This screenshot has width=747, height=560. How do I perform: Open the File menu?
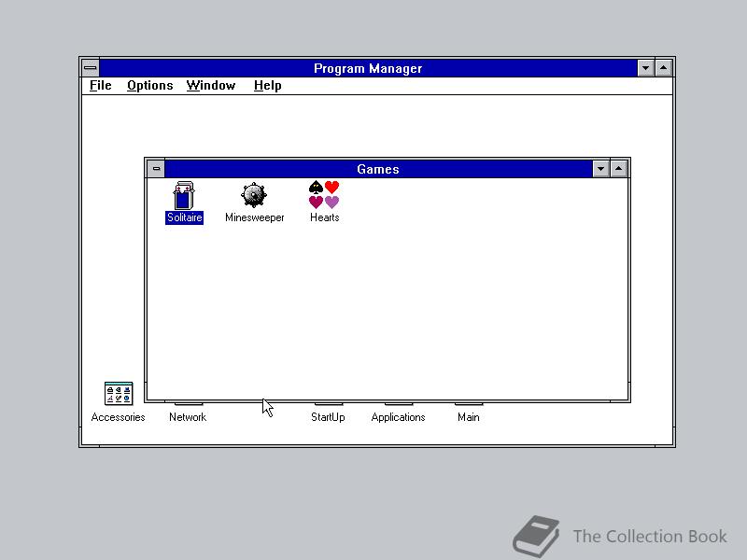click(x=101, y=86)
